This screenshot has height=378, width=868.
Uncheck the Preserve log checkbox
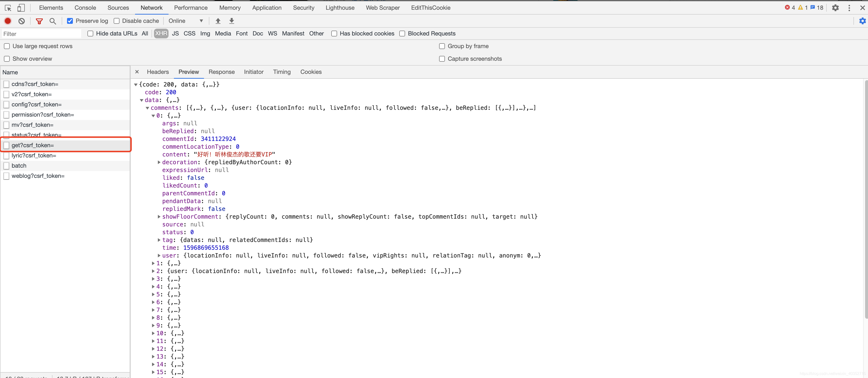pos(70,21)
